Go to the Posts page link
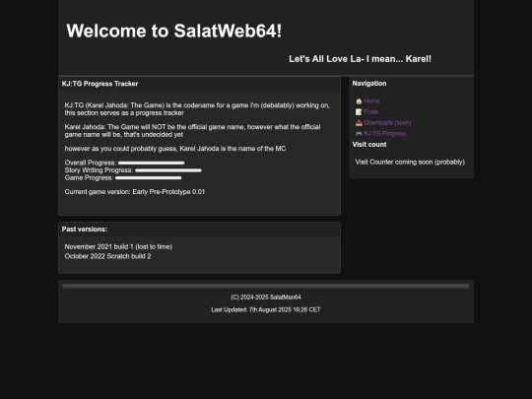The width and height of the screenshot is (532, 399). (x=371, y=112)
